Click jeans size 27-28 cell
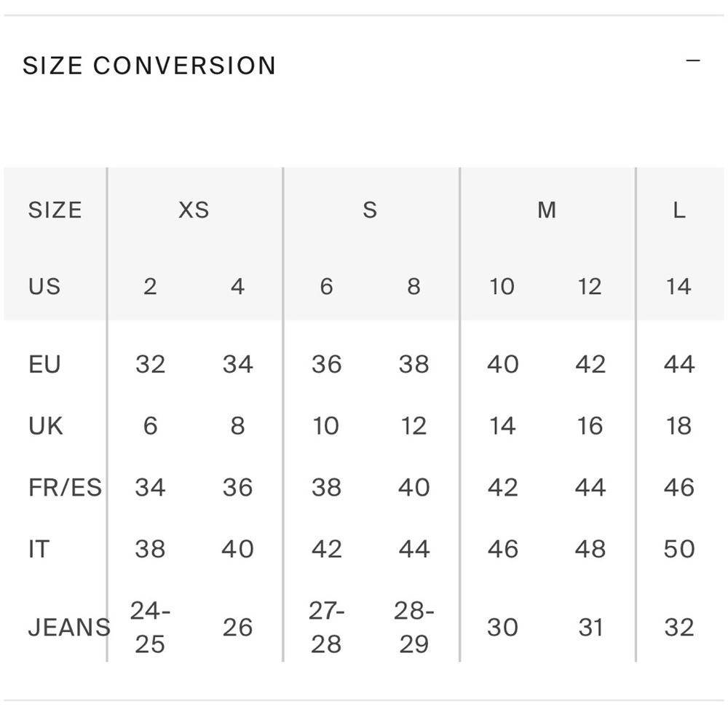This screenshot has height=728, width=728. click(326, 628)
